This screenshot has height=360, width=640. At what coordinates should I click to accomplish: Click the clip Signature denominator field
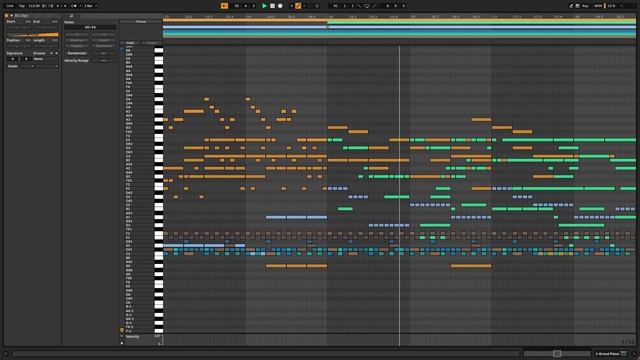[26, 59]
